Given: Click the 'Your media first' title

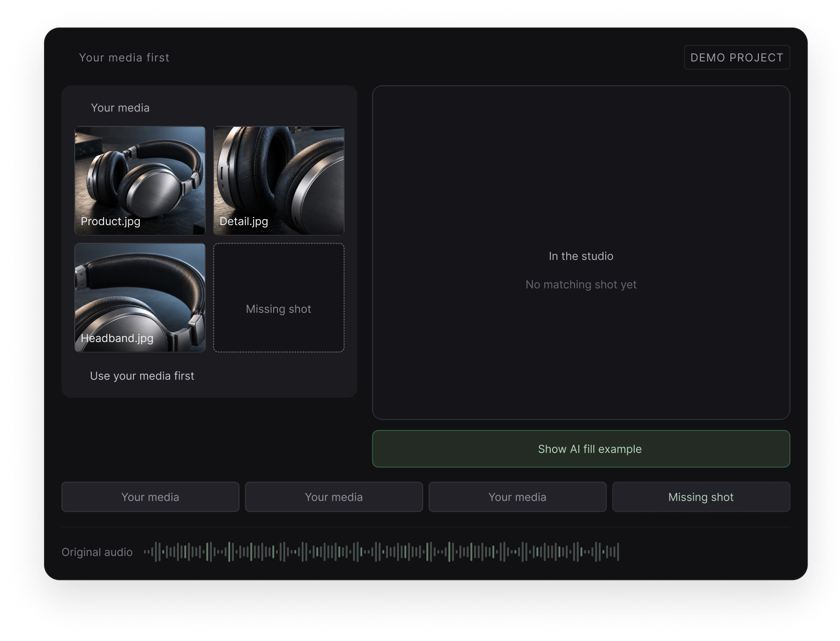Looking at the screenshot, I should pos(124,57).
